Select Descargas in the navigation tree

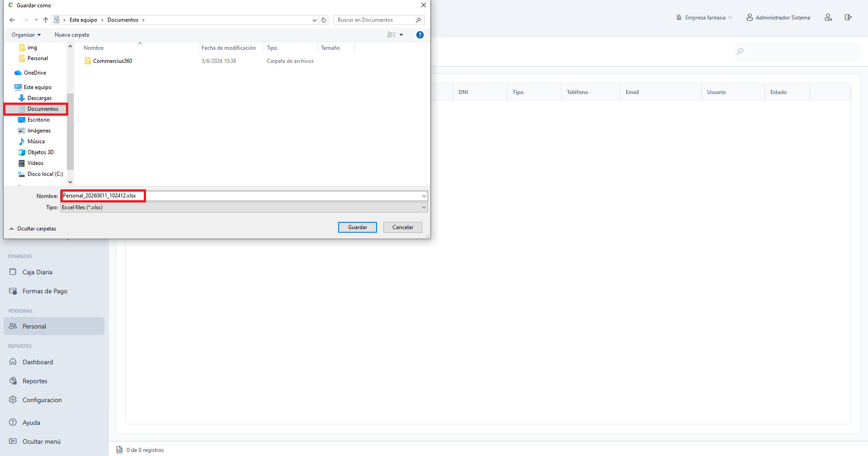pyautogui.click(x=40, y=98)
